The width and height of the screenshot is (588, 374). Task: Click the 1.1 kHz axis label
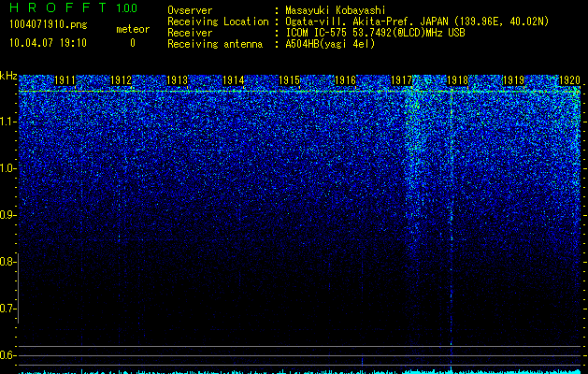coord(8,122)
